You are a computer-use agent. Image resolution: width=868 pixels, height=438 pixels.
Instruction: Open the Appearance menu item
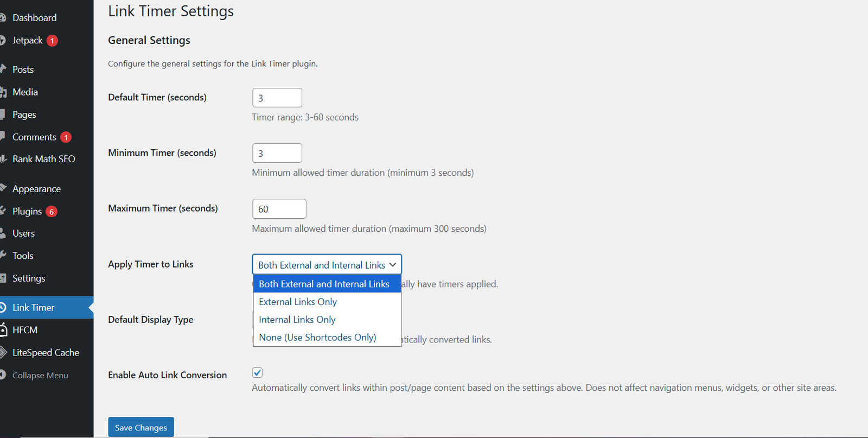point(36,189)
